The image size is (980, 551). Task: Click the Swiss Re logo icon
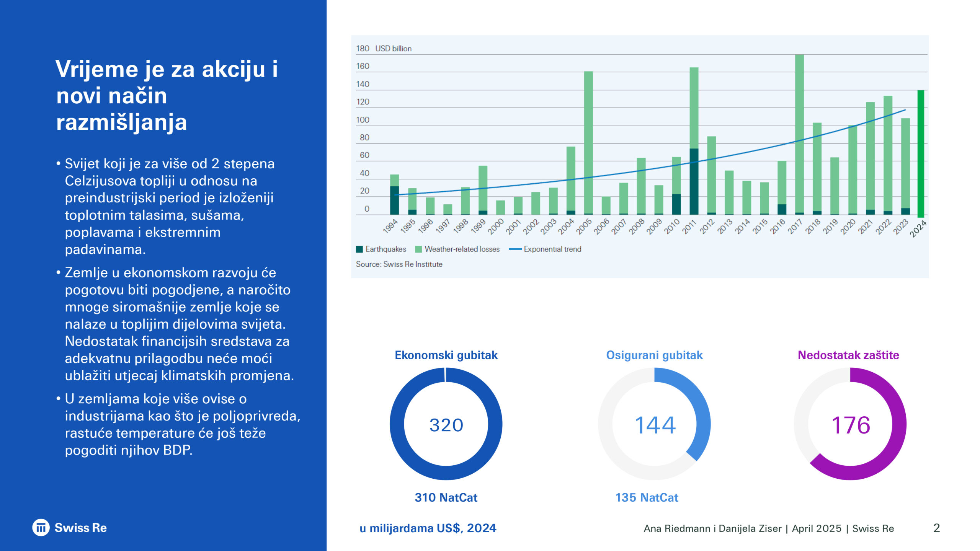click(41, 528)
